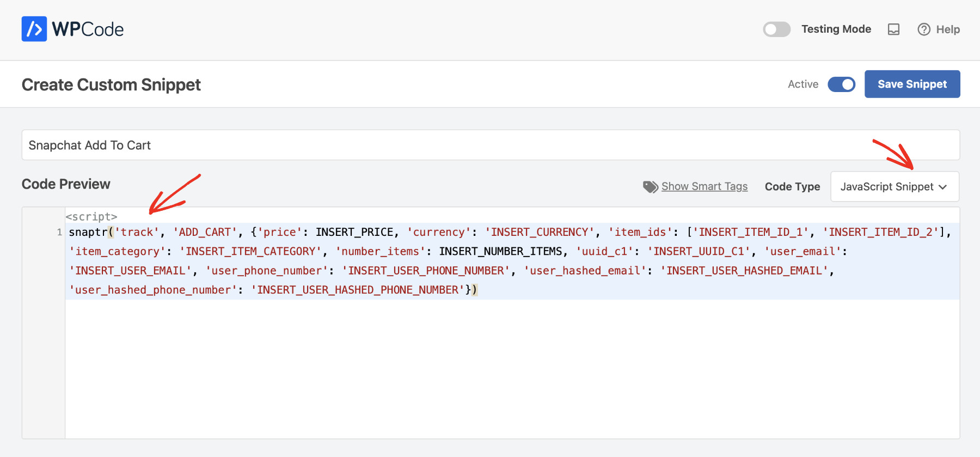Viewport: 980px width, 457px height.
Task: Click the Help text link
Action: click(948, 29)
